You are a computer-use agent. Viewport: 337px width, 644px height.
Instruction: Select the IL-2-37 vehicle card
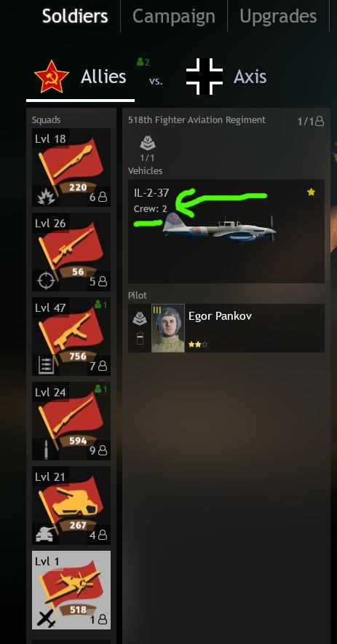click(226, 231)
